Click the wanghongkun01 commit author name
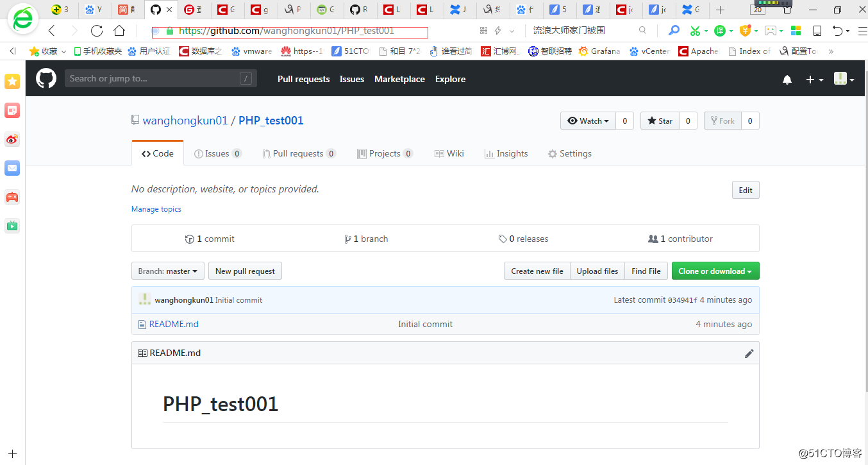Screen dimensions: 868x465 (x=184, y=300)
